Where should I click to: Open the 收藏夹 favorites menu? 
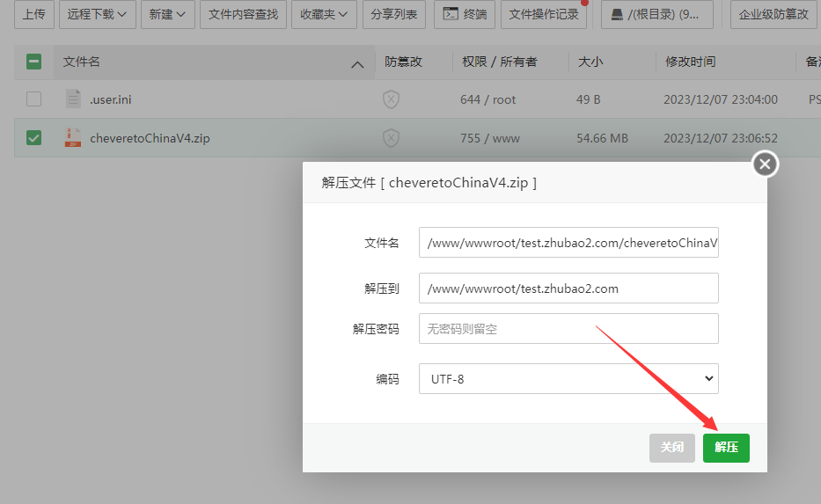pyautogui.click(x=323, y=14)
